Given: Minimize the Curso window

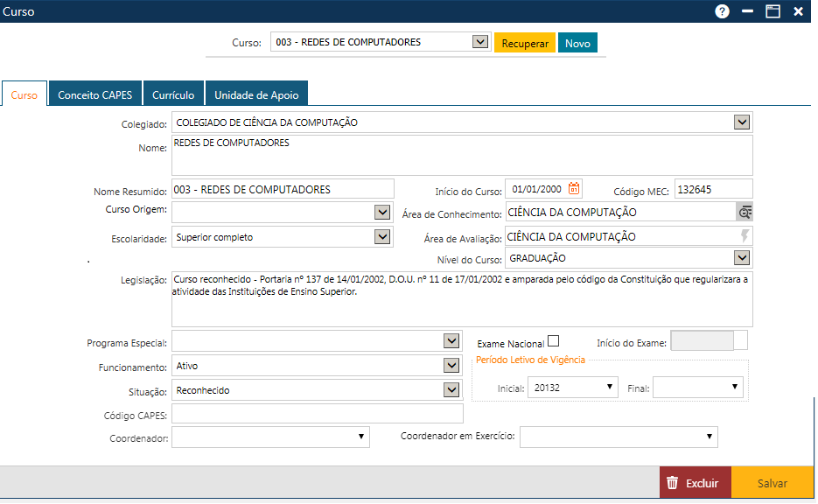Looking at the screenshot, I should coord(747,11).
